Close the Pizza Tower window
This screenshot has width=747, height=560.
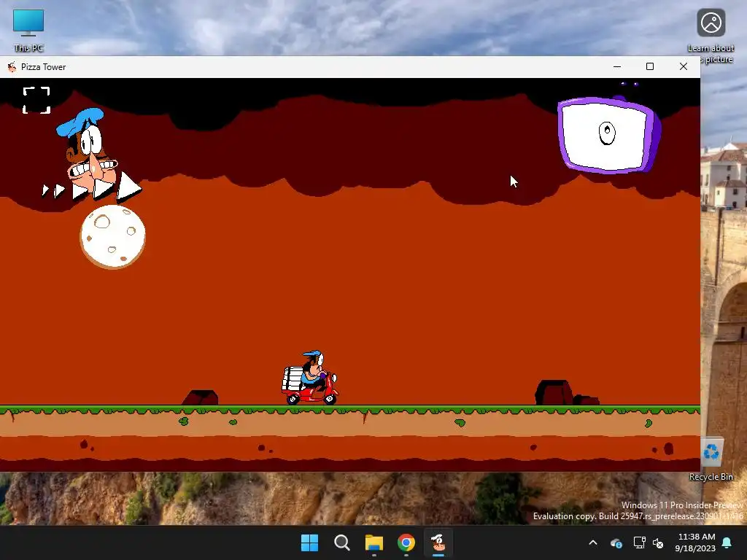[x=683, y=66]
